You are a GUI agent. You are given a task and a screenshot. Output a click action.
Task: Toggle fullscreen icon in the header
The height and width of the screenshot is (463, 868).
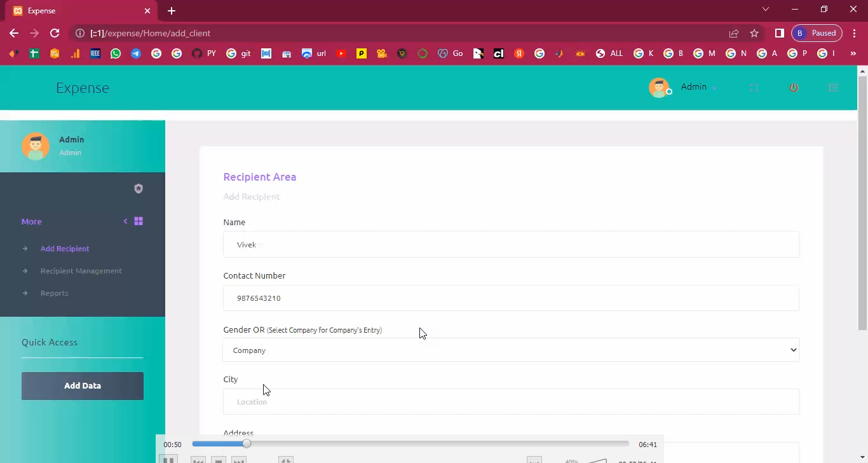(x=754, y=88)
